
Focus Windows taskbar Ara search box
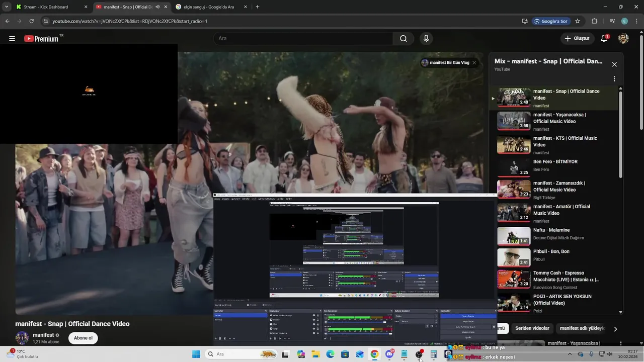pos(240,354)
